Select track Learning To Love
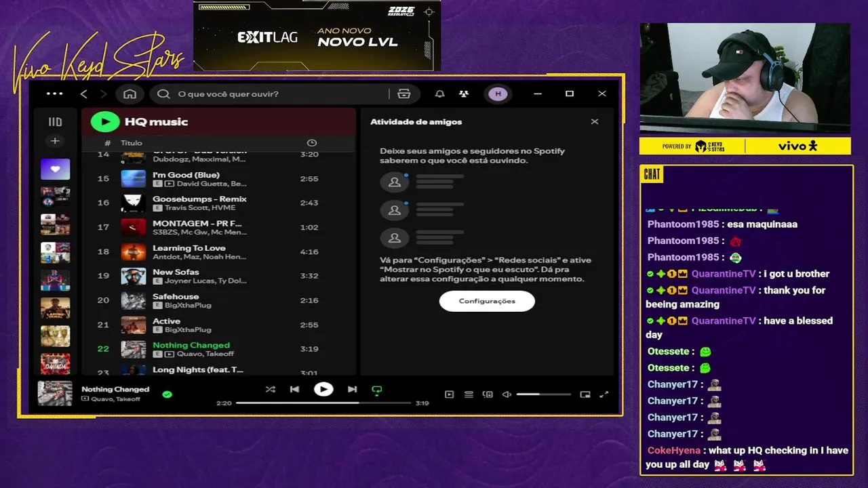Screen dimensions: 868x488 tap(219, 251)
